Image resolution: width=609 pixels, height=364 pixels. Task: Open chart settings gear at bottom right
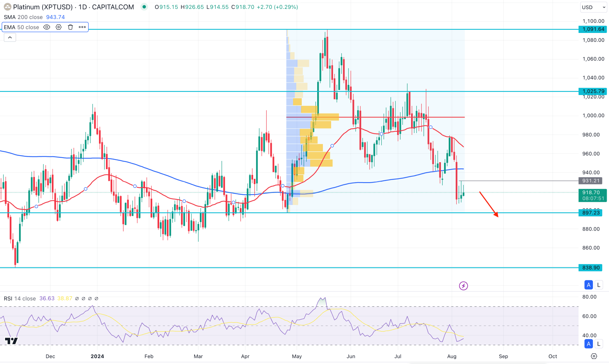[x=594, y=356]
